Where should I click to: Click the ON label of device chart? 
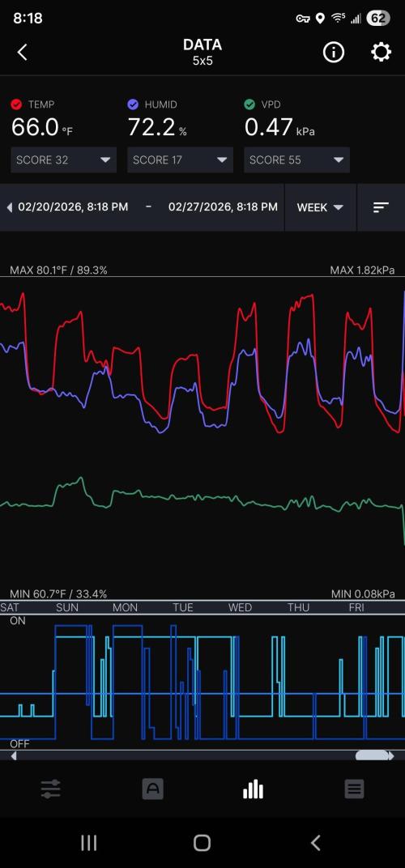pos(18,621)
